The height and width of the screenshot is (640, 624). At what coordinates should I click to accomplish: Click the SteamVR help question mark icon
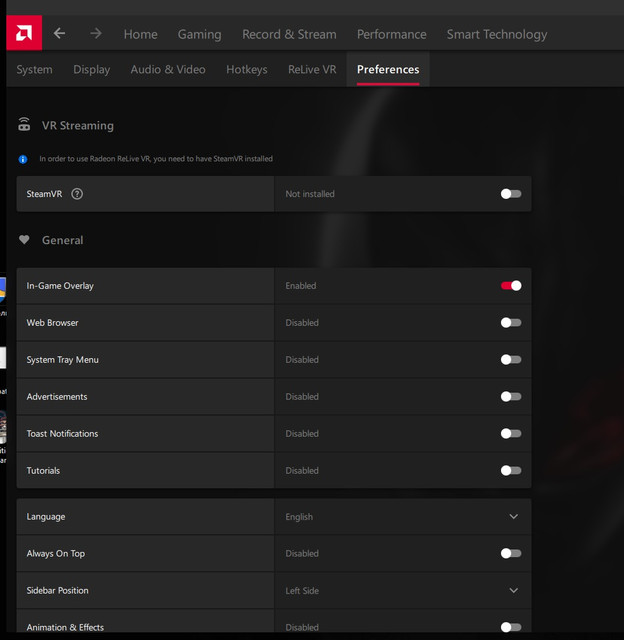[77, 194]
